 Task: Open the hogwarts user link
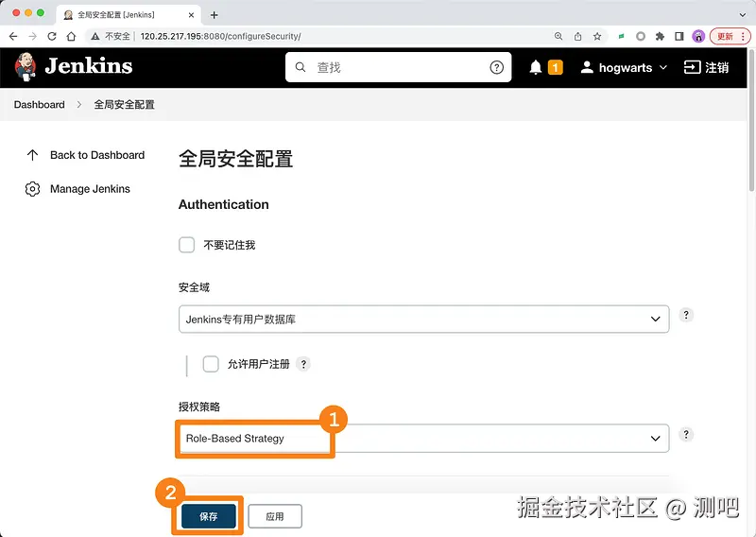point(626,67)
